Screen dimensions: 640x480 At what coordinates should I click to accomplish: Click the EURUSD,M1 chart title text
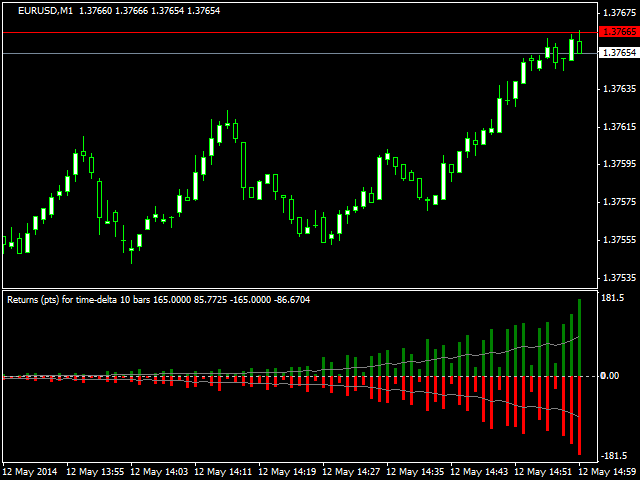point(119,11)
